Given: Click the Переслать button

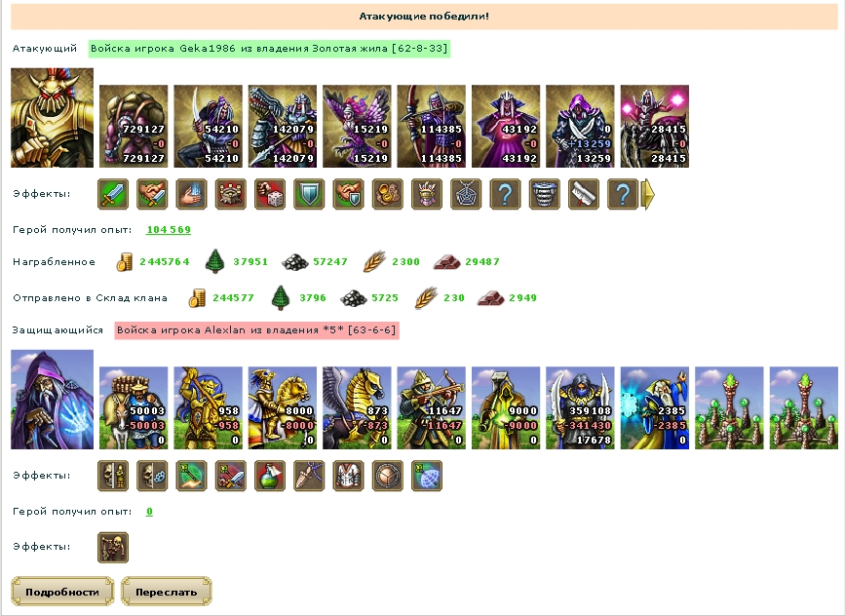Looking at the screenshot, I should point(167,592).
